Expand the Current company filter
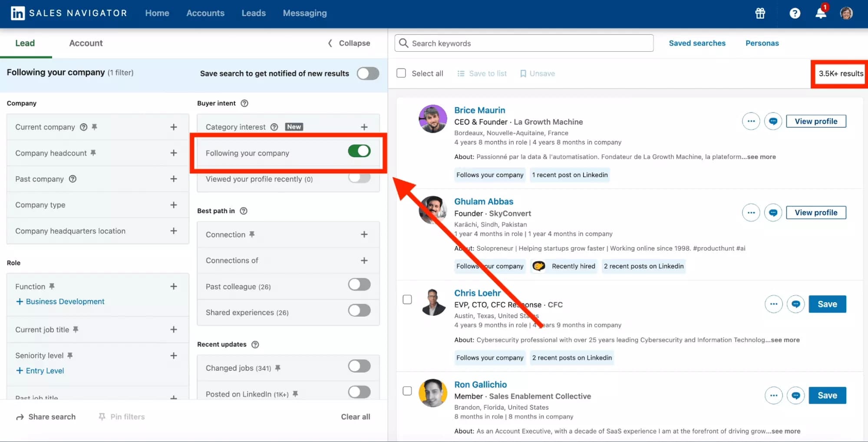Screen dimensions: 868x442 (x=173, y=127)
